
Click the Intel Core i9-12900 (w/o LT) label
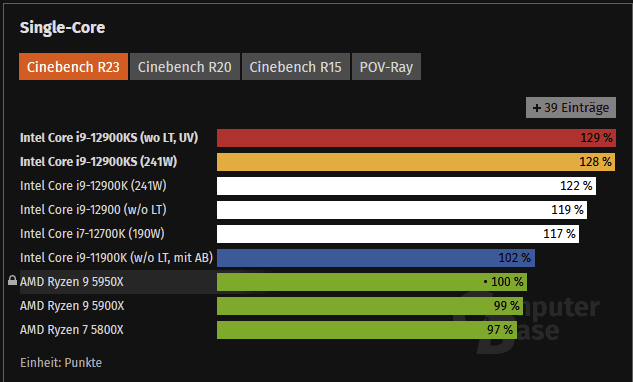coord(93,210)
